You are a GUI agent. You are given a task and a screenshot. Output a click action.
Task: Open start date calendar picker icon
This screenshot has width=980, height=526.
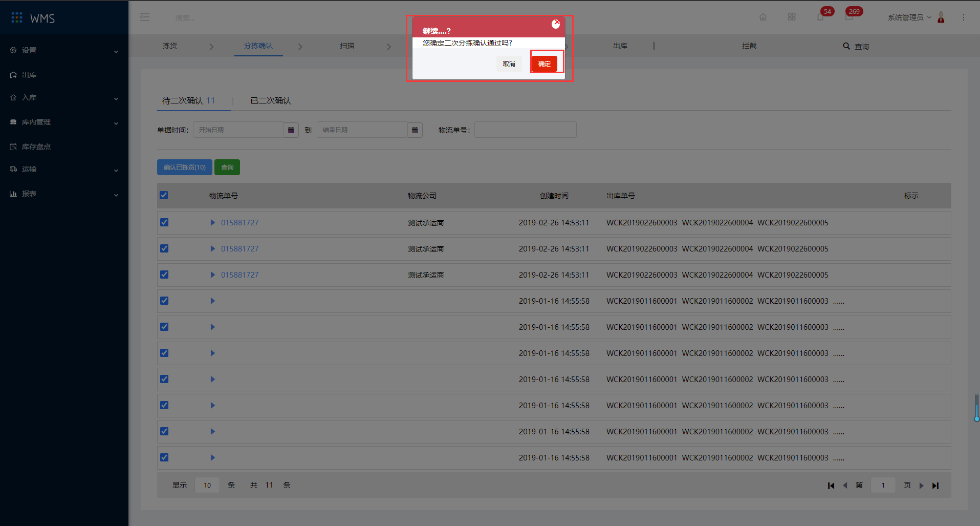click(x=291, y=130)
